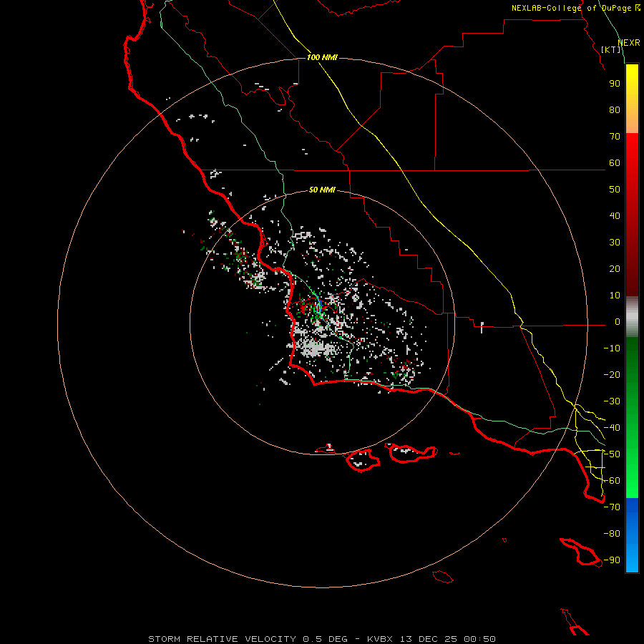Image resolution: width=644 pixels, height=644 pixels.
Task: Click the "0.5 DEG" elevation angle text
Action: tap(326, 639)
